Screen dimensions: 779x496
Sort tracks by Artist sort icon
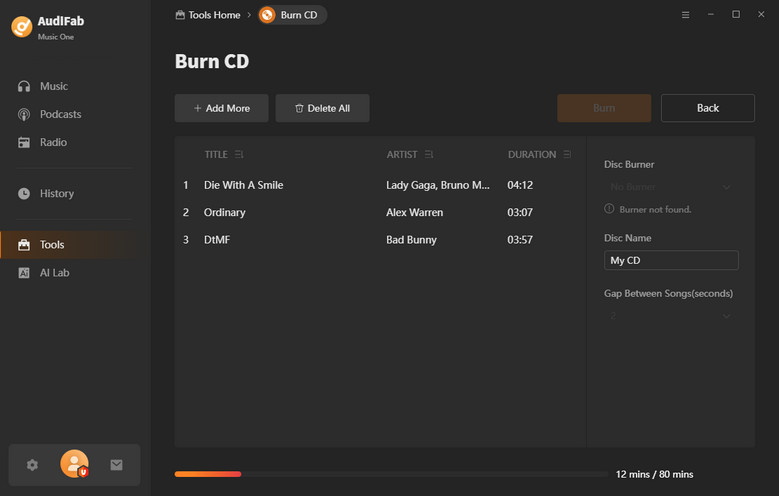point(429,155)
